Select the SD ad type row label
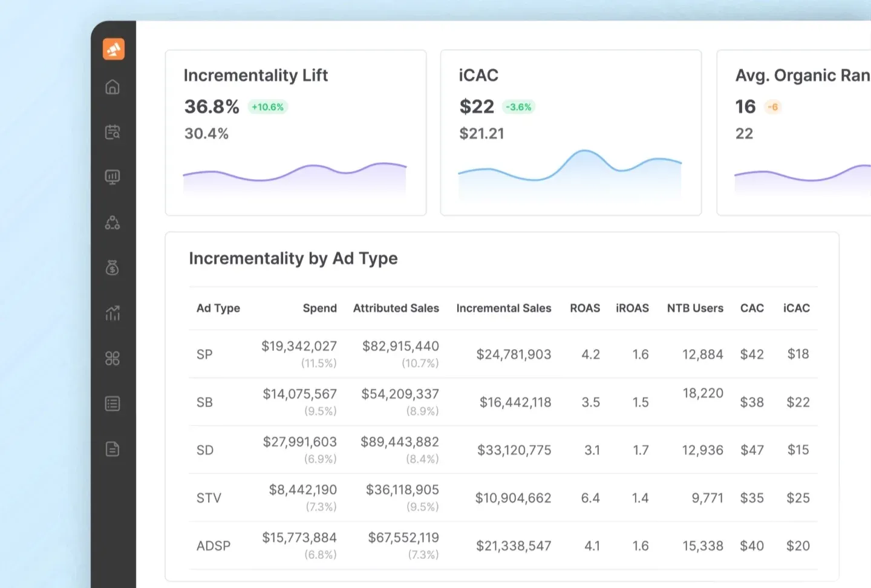Image resolution: width=871 pixels, height=588 pixels. pyautogui.click(x=205, y=450)
